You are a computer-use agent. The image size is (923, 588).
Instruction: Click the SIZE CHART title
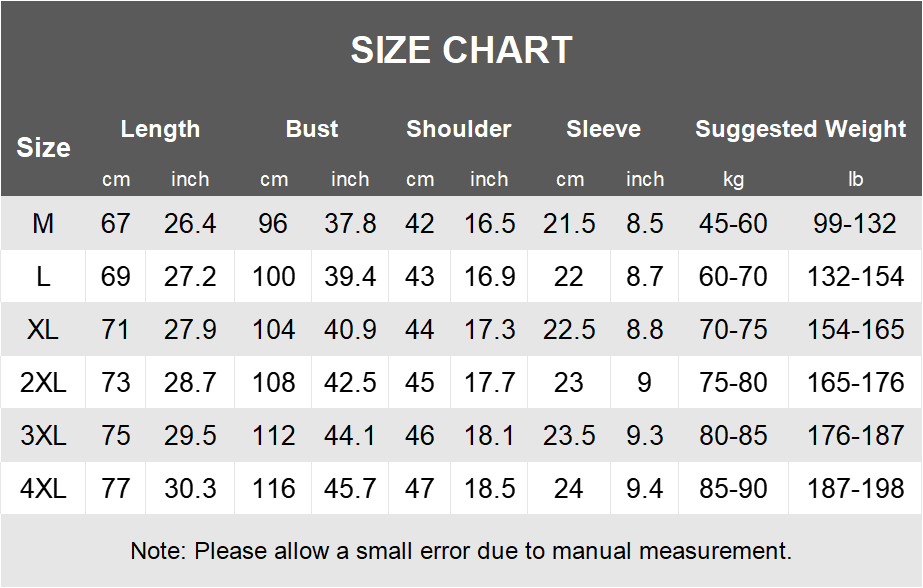pos(461,50)
